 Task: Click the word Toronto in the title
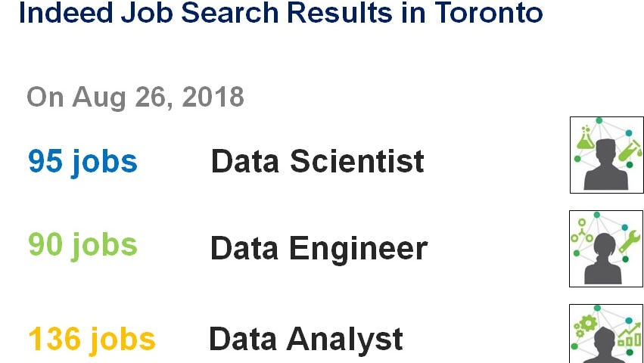(x=488, y=12)
